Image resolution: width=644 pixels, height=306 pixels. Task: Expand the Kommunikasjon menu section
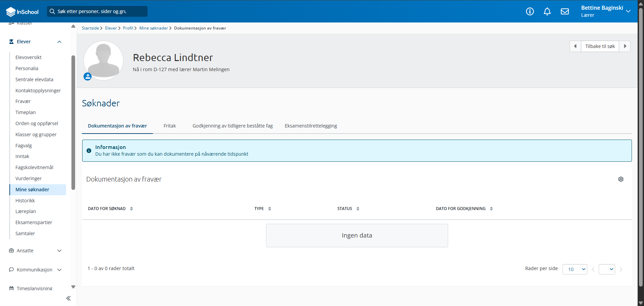(x=59, y=270)
